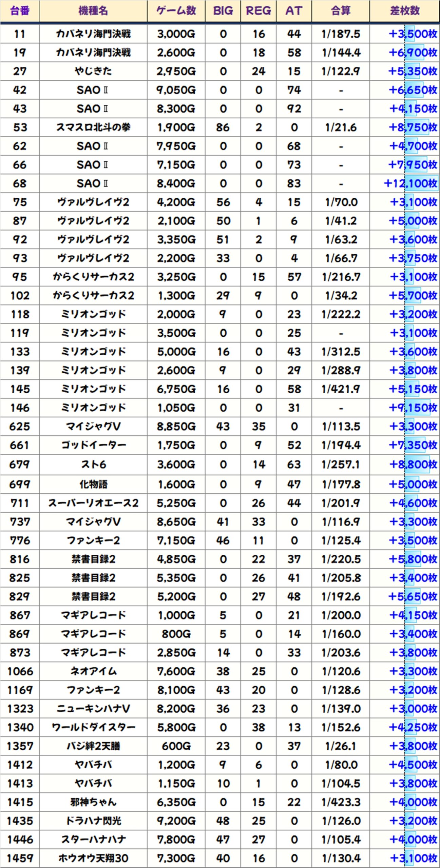This screenshot has height=868, width=440.
Task: Click "ファンキー2" in machine 776's row
Action: pos(93,540)
